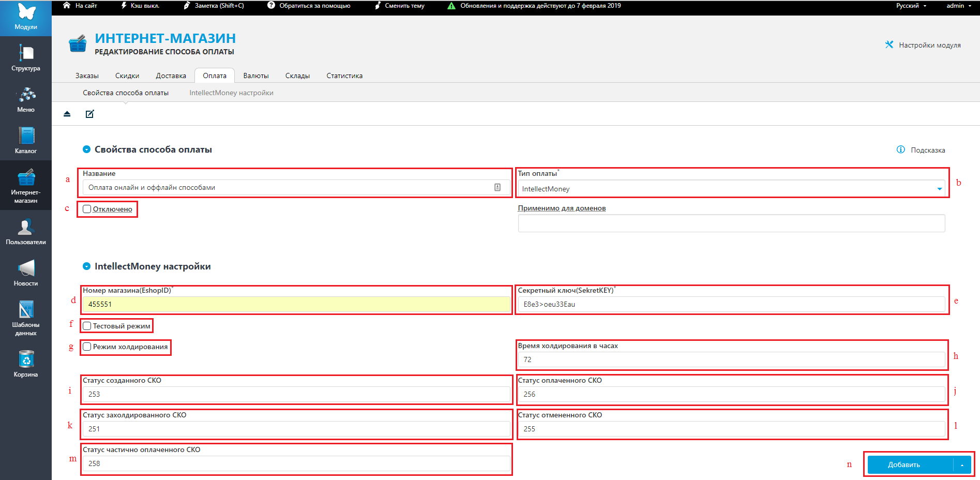Open Шаблоны данных module
Image resolution: width=980 pixels, height=480 pixels.
coord(26,318)
